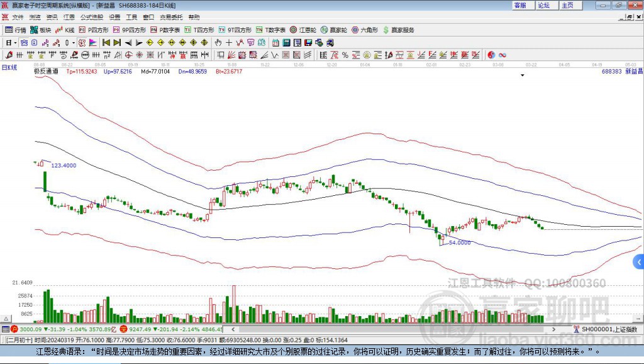Open the 窗口 menu

click(148, 17)
